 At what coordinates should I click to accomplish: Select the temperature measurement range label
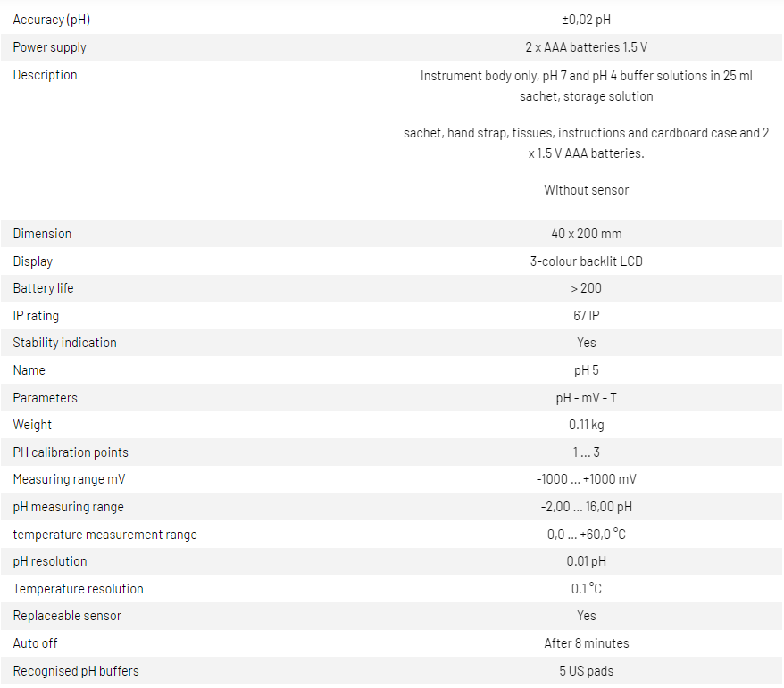click(x=105, y=535)
